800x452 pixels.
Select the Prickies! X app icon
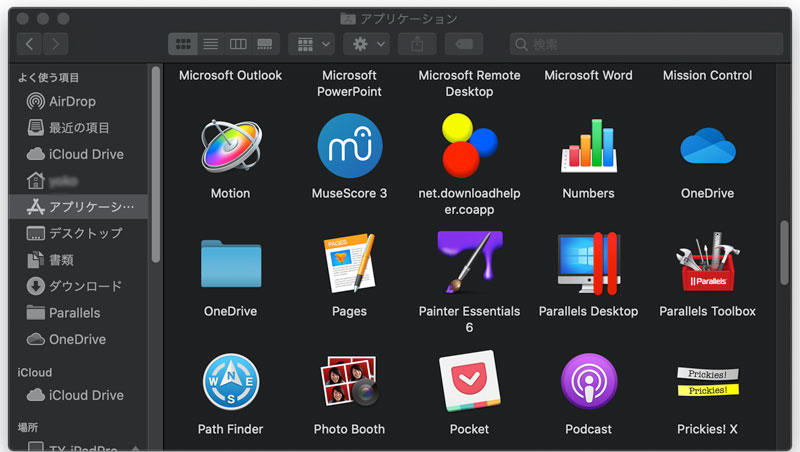pos(708,382)
